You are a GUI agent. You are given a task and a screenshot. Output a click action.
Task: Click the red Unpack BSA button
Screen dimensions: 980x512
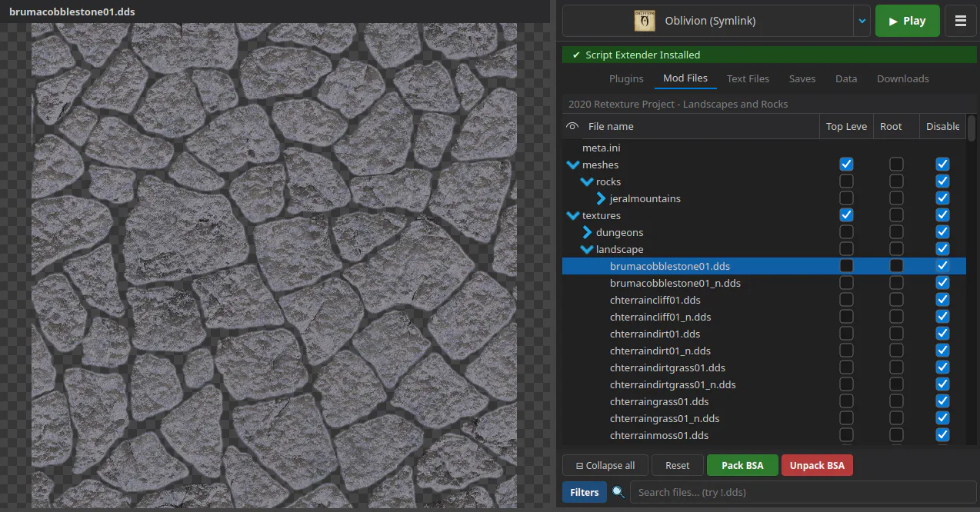click(x=817, y=465)
